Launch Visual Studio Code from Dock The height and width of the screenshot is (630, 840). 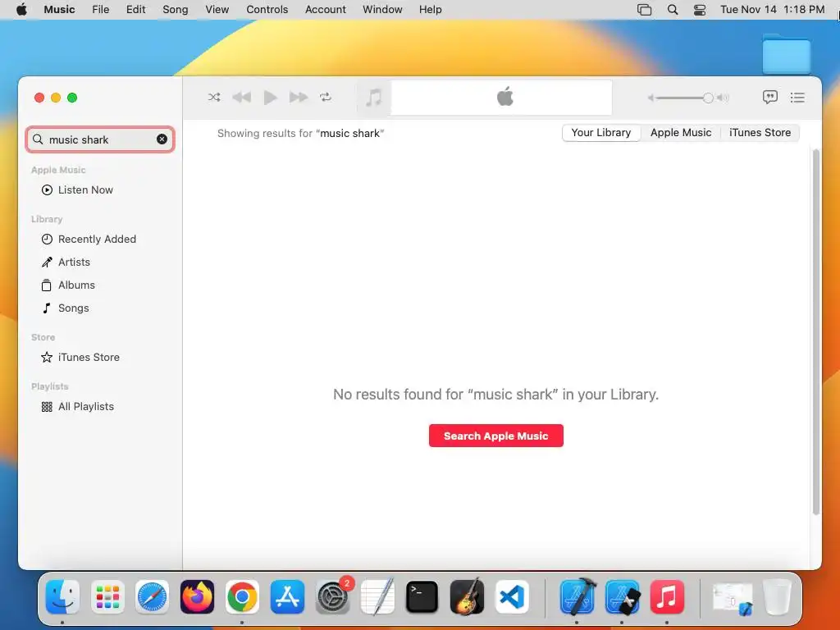coord(512,597)
